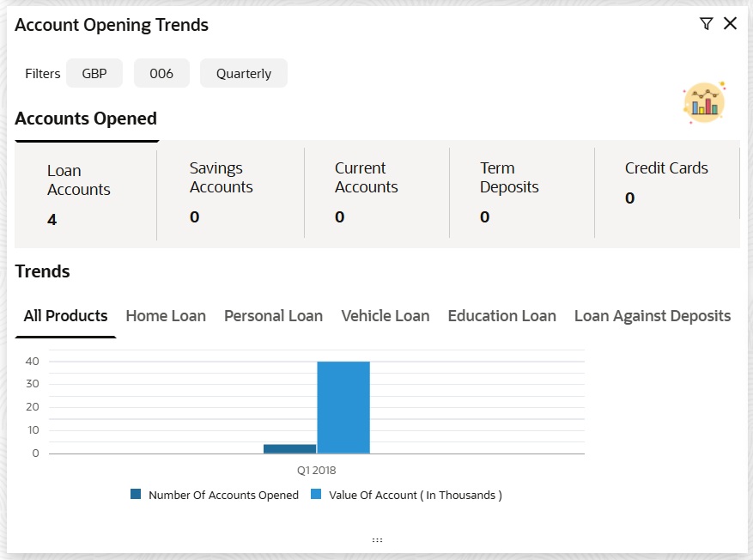Select the Term Deposits tile
Viewport: 753px width, 560px height.
coord(521,192)
